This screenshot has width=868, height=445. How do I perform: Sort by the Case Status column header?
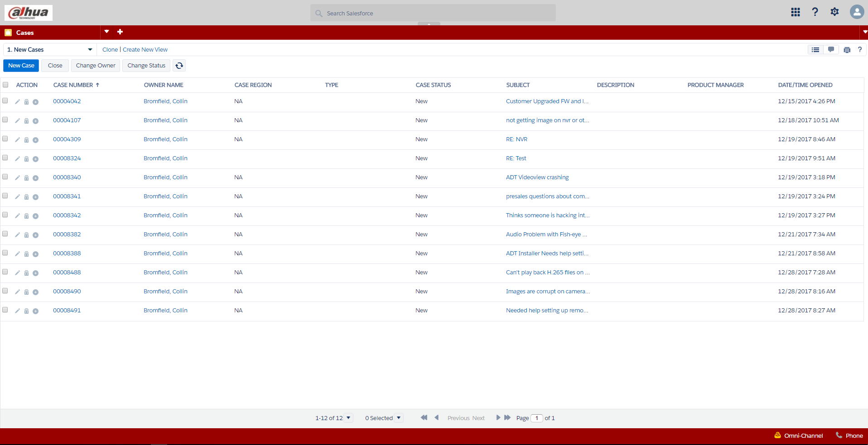(433, 85)
